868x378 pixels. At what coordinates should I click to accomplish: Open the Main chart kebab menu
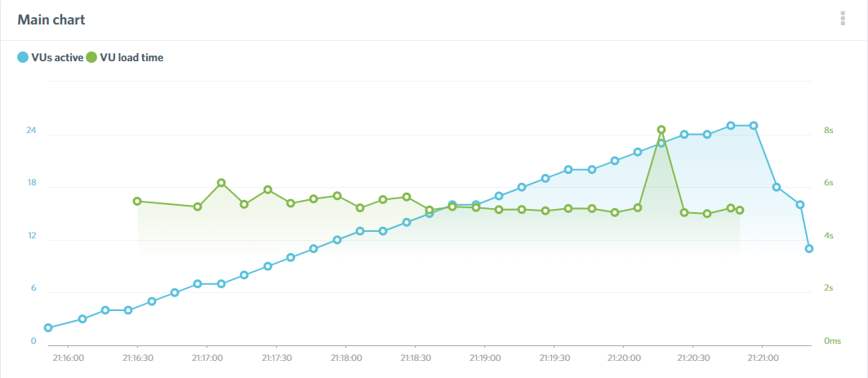tap(843, 19)
